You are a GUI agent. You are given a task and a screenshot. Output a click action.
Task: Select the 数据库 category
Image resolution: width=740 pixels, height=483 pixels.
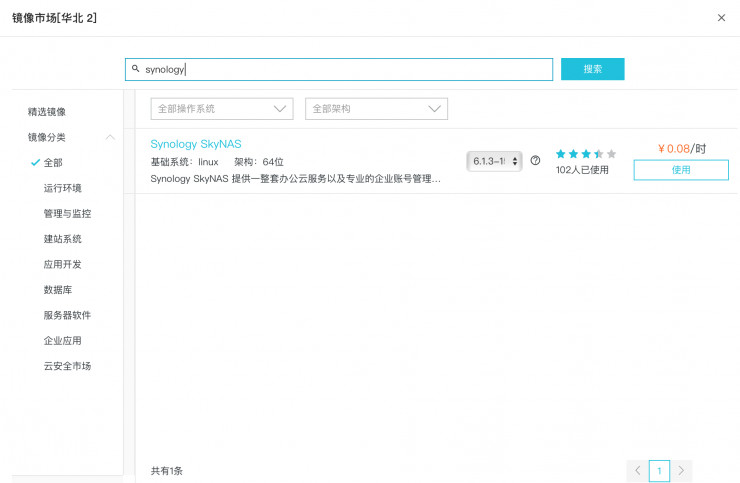coord(58,290)
